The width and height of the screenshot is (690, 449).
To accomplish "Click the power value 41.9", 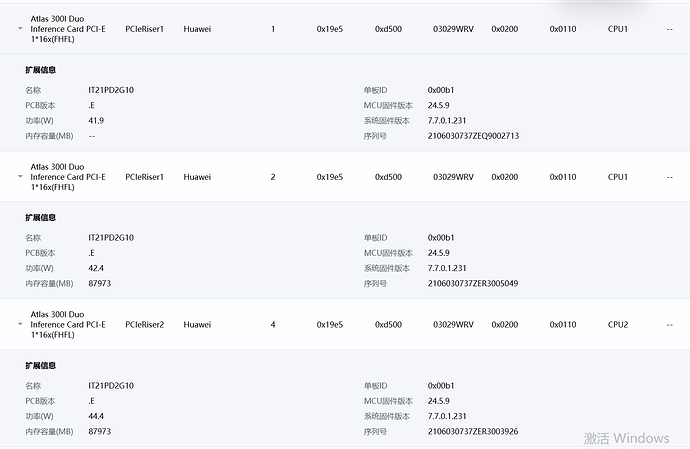I will 96,120.
